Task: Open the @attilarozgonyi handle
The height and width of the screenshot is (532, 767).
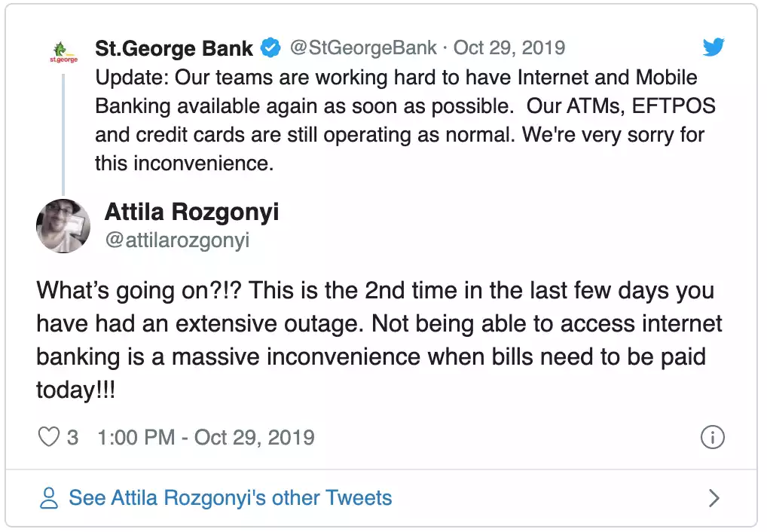Action: point(177,240)
